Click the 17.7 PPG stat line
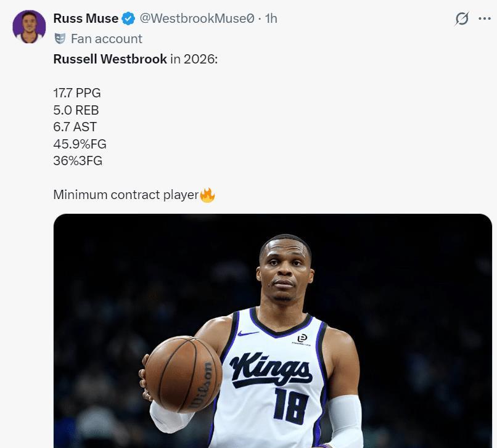 click(77, 94)
